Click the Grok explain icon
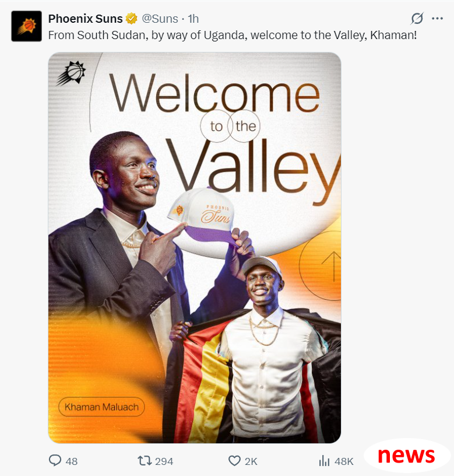Viewport: 454px width, 476px height. tap(417, 19)
